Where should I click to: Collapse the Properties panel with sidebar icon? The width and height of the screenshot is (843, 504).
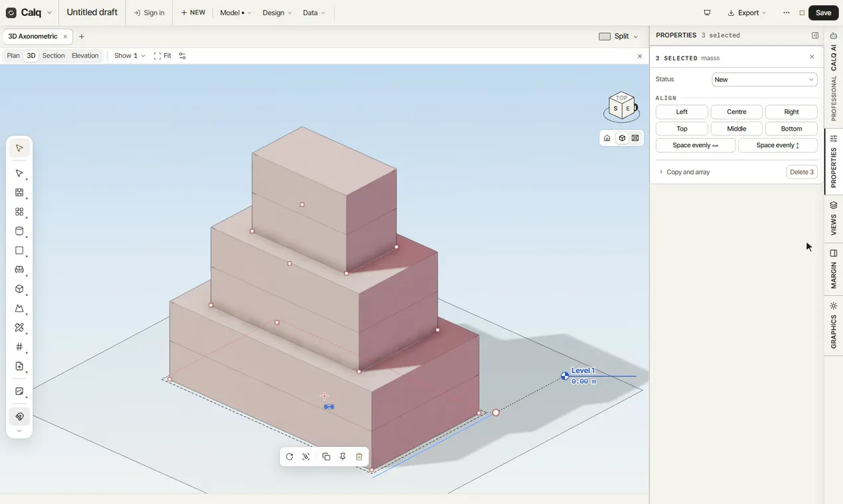pos(815,36)
